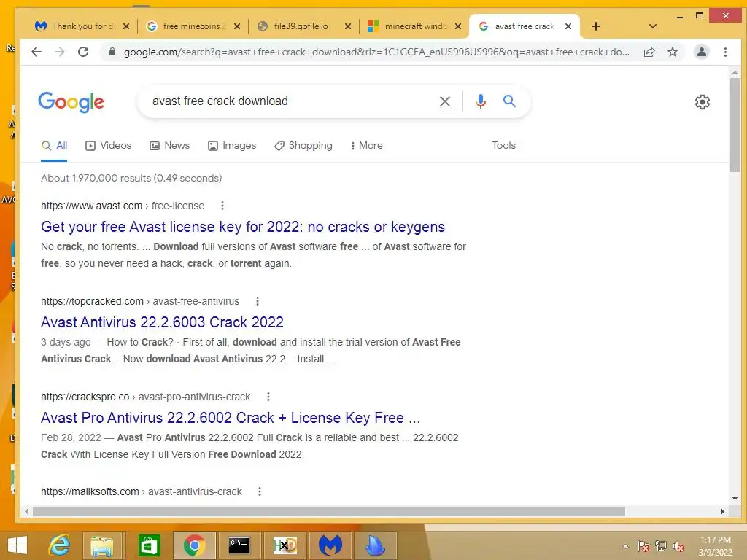Open 'Avast Pro Antivirus 22.2.6002 Crack' result
The height and width of the screenshot is (560, 747).
[231, 418]
